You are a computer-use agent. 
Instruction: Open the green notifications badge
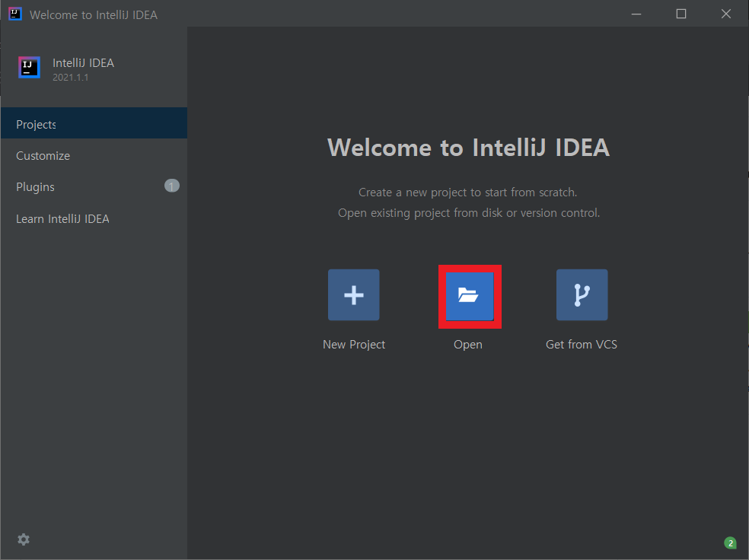click(x=730, y=542)
